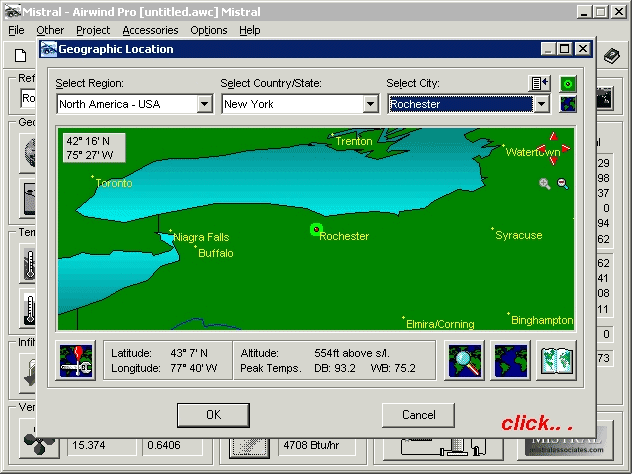Click the book icon in main toolbar
This screenshot has height=474, width=632.
click(611, 56)
